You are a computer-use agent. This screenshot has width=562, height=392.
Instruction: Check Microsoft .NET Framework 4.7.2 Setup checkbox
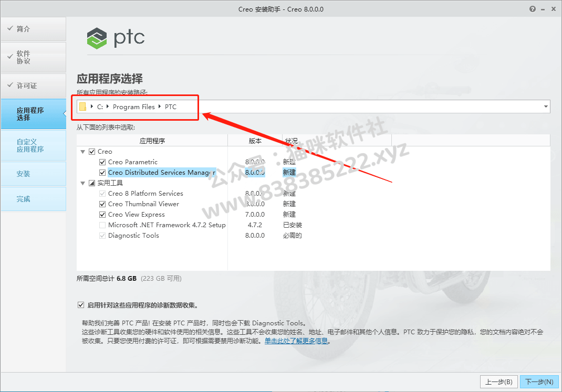tap(102, 225)
